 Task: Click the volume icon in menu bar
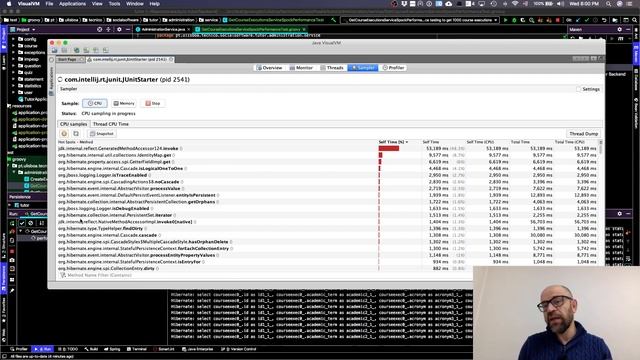(x=560, y=4)
